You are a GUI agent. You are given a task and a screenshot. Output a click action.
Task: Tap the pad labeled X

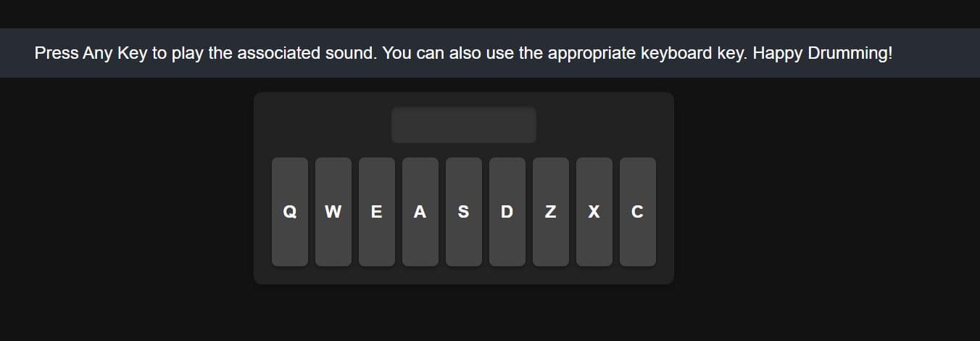point(594,212)
